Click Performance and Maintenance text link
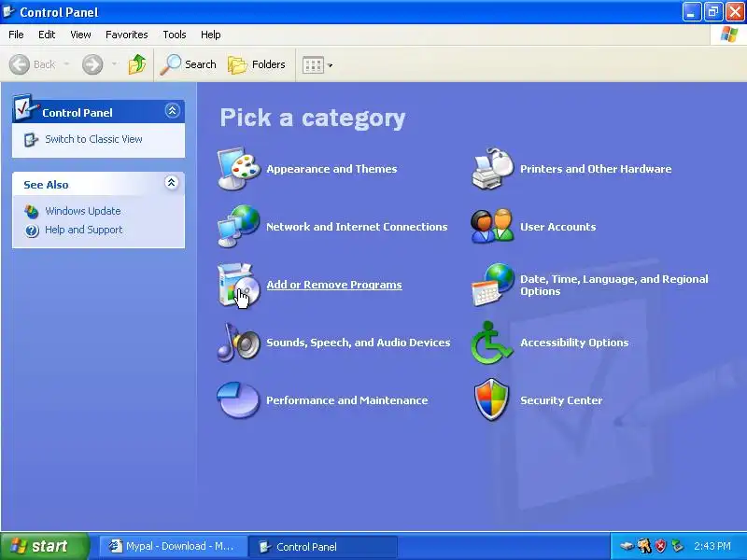 click(346, 400)
